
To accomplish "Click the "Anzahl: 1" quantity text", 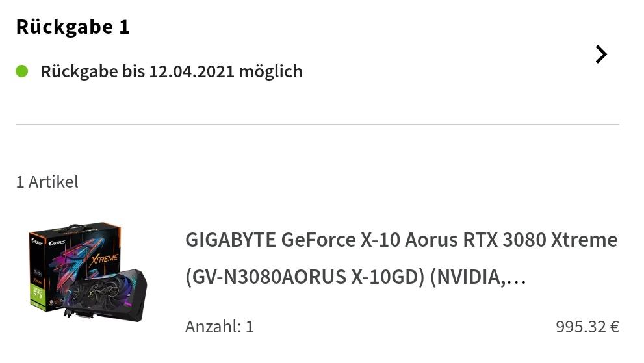I will pos(219,327).
